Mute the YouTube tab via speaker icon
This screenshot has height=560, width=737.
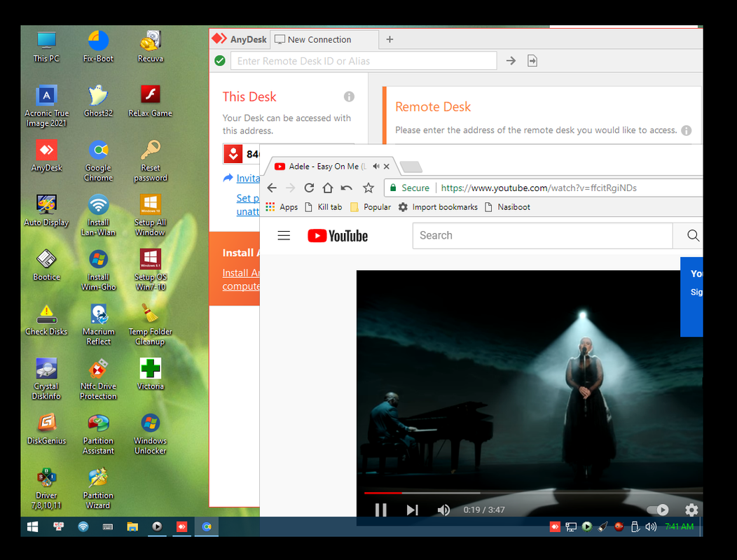(x=376, y=167)
